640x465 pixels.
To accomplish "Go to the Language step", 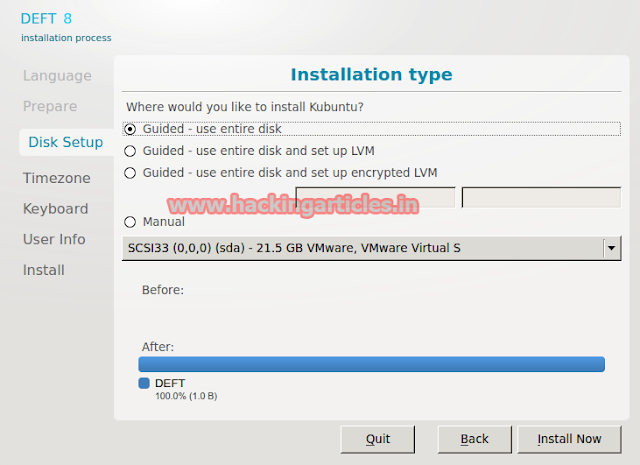I will coord(57,76).
